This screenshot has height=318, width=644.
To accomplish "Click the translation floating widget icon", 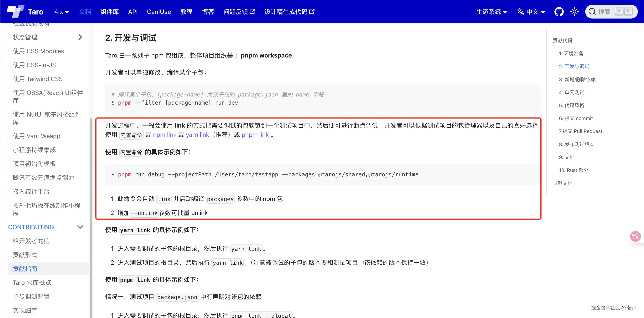I will 635,236.
